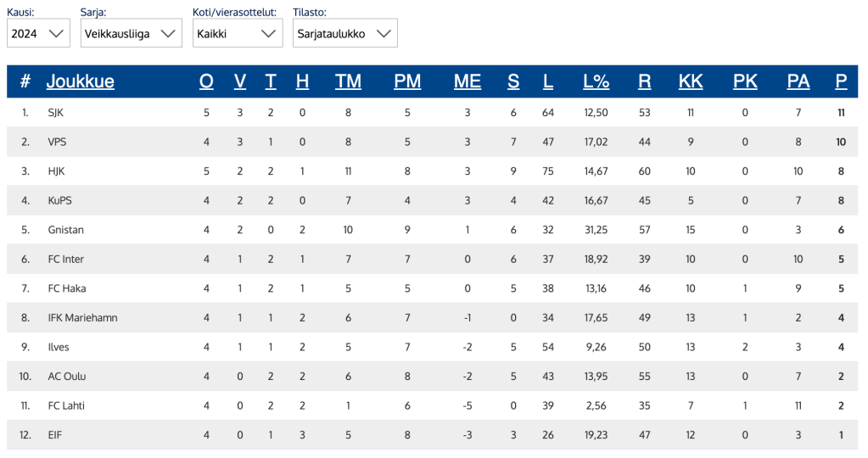Image resolution: width=868 pixels, height=458 pixels.
Task: Open the Koti/vierasottelut dropdown
Action: click(x=237, y=33)
